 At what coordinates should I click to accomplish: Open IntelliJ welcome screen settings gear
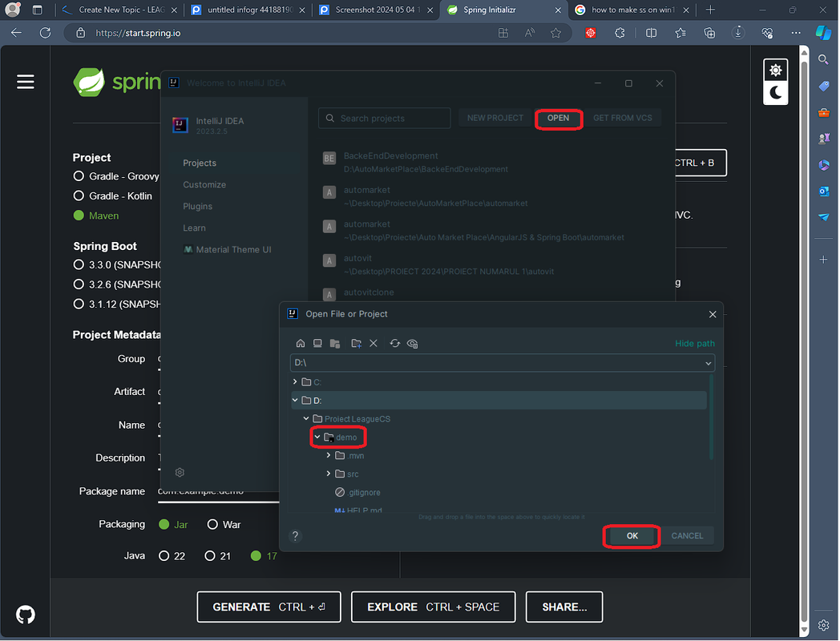coord(180,472)
